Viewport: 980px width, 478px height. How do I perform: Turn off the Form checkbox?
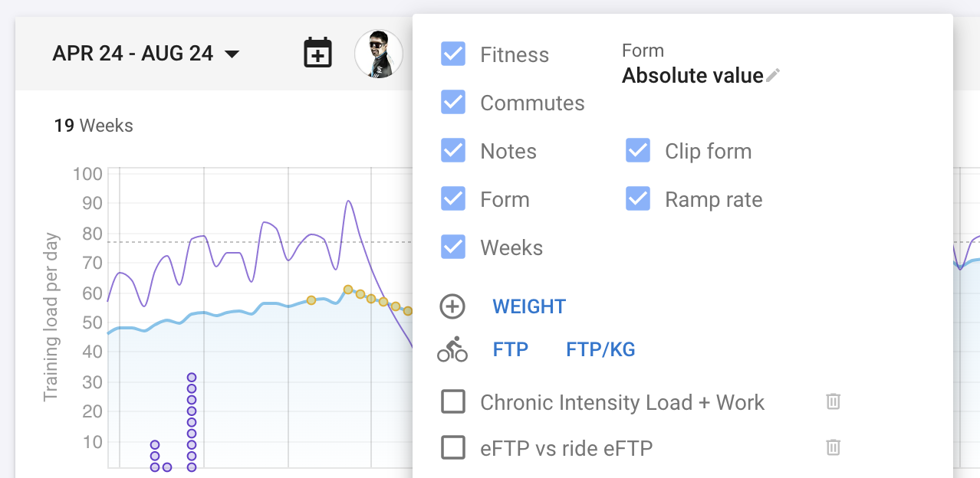(x=453, y=198)
